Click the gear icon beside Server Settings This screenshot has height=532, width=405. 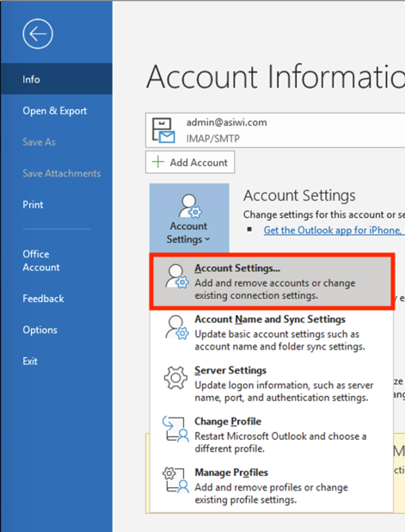coord(175,378)
